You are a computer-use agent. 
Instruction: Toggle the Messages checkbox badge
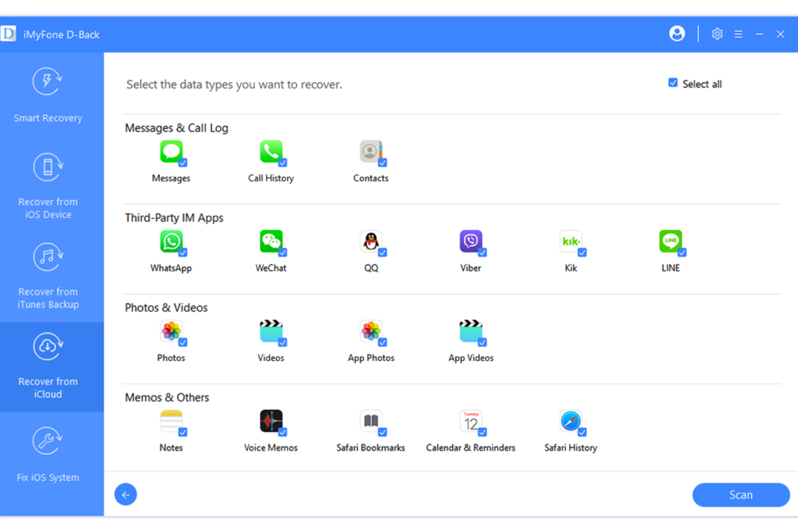(x=183, y=163)
